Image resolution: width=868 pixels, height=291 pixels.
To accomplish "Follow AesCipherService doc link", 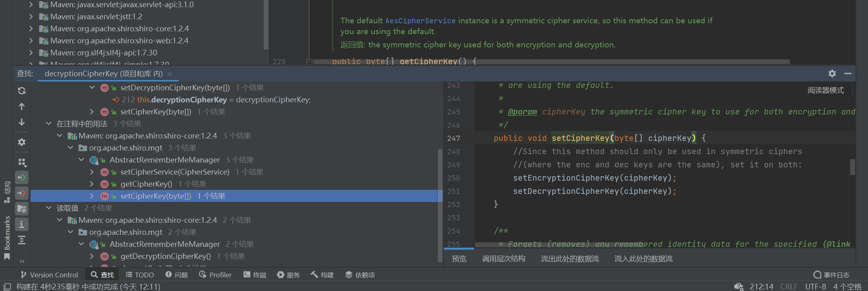I will (x=420, y=21).
